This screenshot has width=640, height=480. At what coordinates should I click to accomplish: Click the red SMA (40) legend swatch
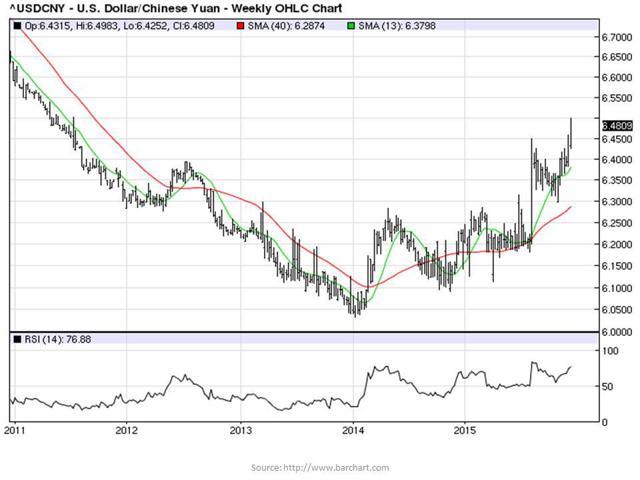click(240, 26)
